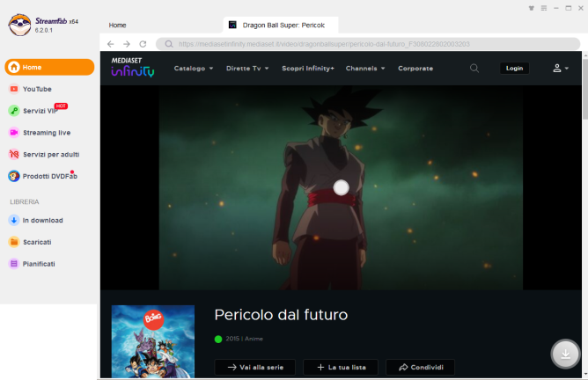The width and height of the screenshot is (588, 380).
Task: Reload the current page
Action: (x=143, y=44)
